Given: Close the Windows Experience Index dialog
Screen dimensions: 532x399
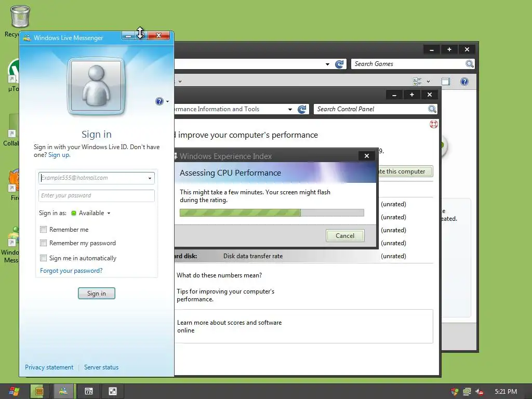Looking at the screenshot, I should point(367,156).
